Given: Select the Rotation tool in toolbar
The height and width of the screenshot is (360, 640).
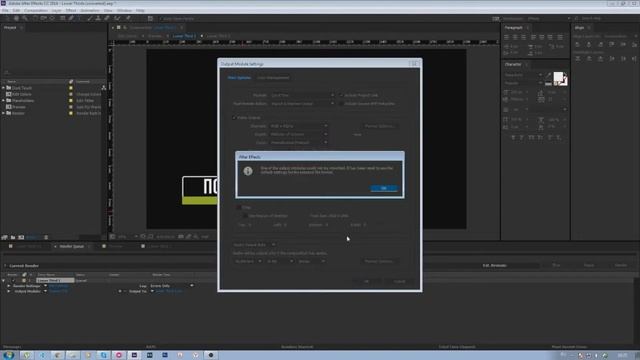Looking at the screenshot, I should [34, 18].
